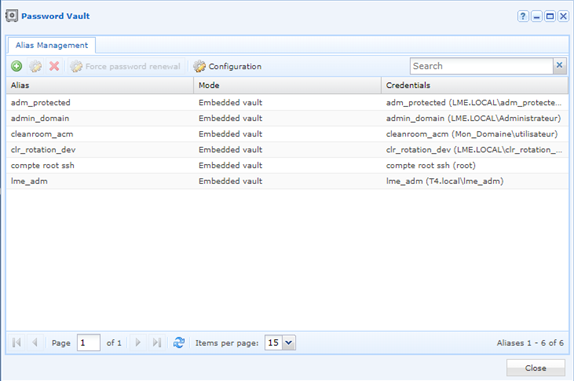Clear the search field with the X
The width and height of the screenshot is (574, 381).
click(x=559, y=66)
